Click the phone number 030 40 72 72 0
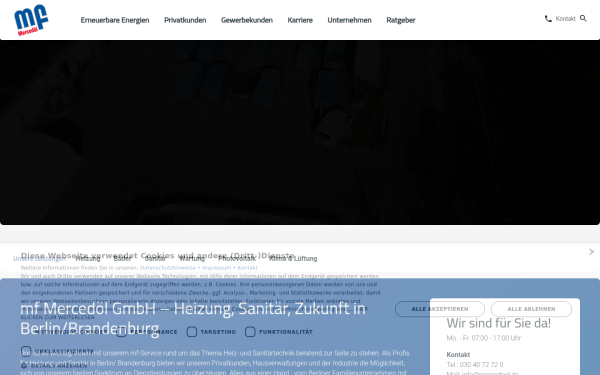Viewport: 600px width, 375px height. (481, 365)
